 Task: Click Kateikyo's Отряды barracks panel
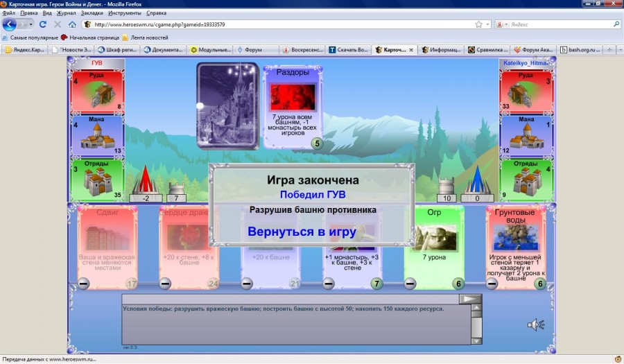[x=526, y=180]
